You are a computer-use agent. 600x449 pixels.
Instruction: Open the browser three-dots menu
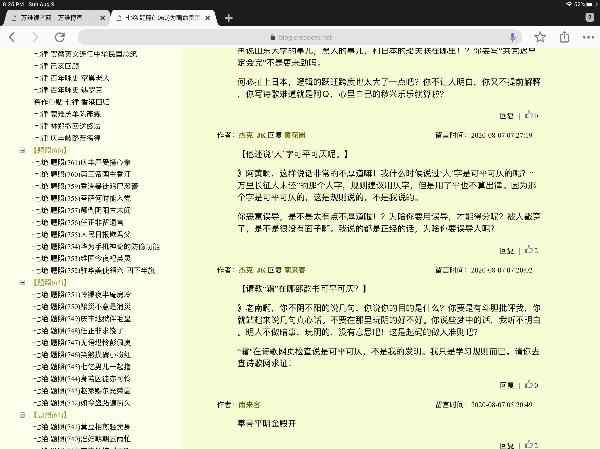tap(588, 37)
